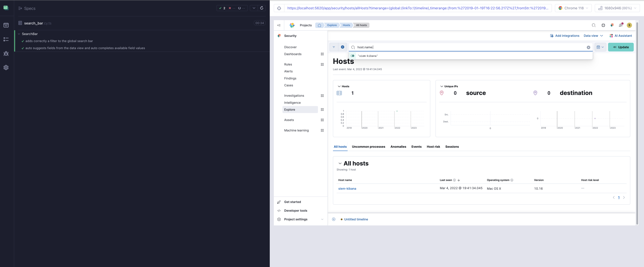Click the Cypress URL address bar

[418, 8]
